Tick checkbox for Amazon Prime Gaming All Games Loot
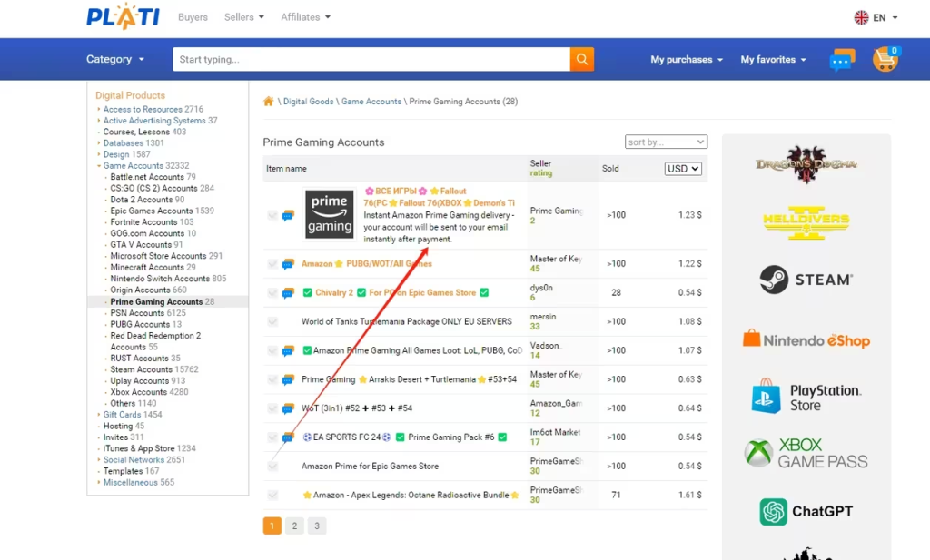The width and height of the screenshot is (930, 560). point(272,351)
